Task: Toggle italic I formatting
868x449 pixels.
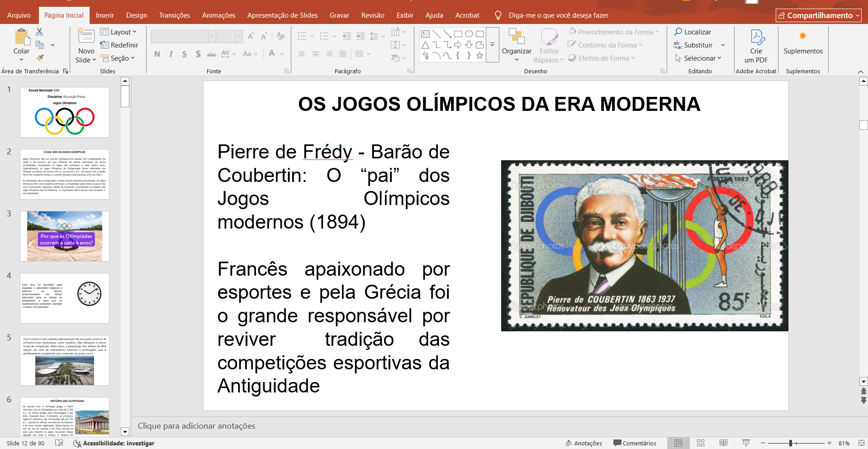Action: [171, 54]
